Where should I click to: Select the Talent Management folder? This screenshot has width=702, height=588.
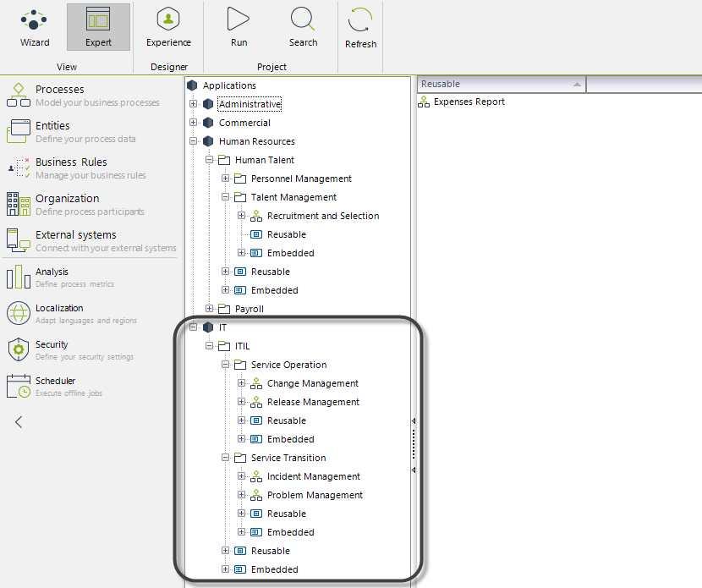tap(293, 197)
